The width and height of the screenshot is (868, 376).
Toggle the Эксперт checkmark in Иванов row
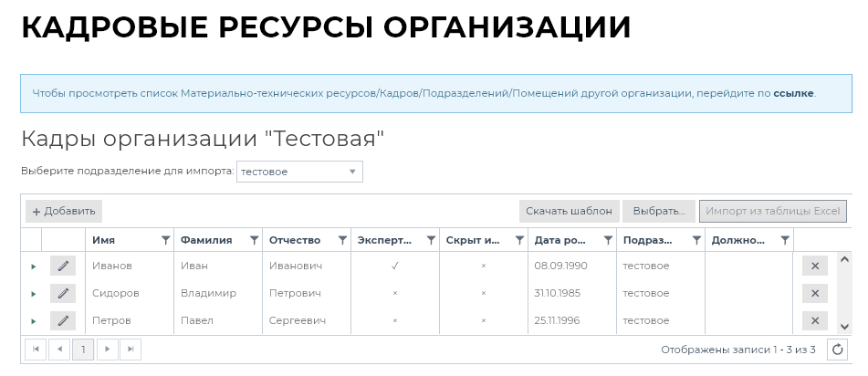click(x=394, y=266)
